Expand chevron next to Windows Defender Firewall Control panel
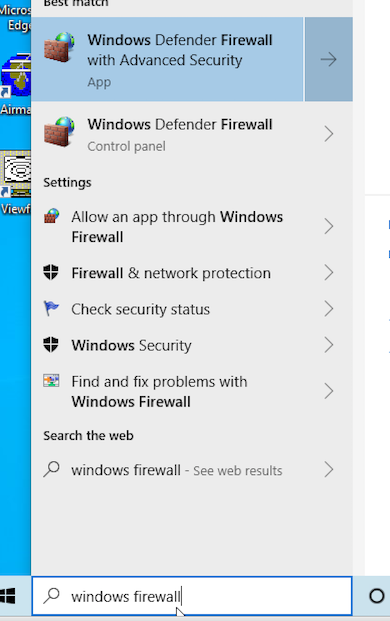The image size is (390, 621). 329,134
